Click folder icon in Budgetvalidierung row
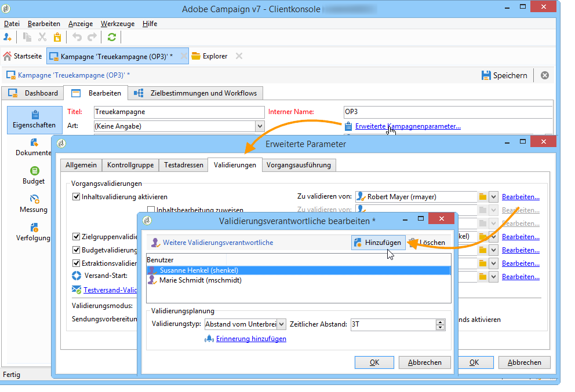Viewport: 575px width, 392px height. [x=483, y=250]
